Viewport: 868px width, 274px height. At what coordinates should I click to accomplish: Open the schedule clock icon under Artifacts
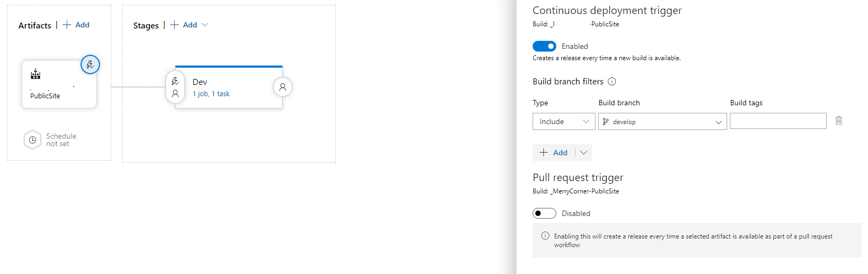[x=32, y=140]
